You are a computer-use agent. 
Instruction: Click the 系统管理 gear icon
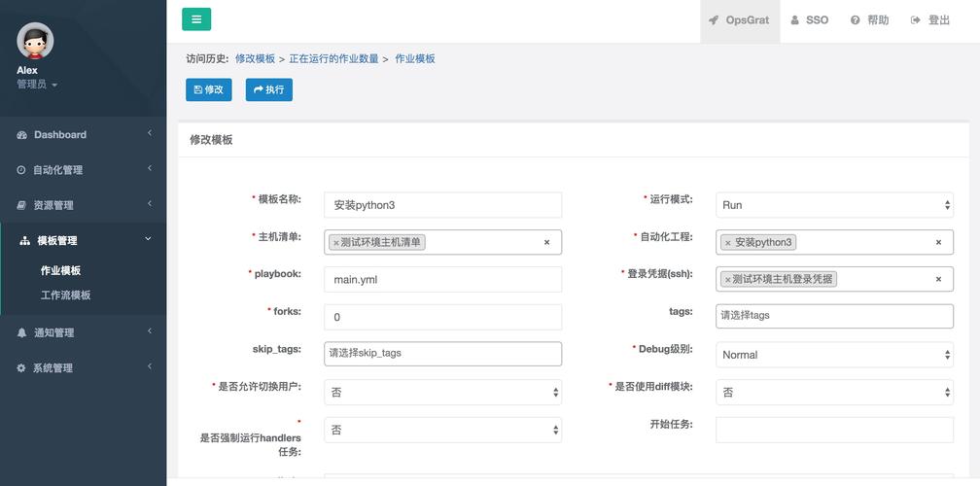pos(21,368)
